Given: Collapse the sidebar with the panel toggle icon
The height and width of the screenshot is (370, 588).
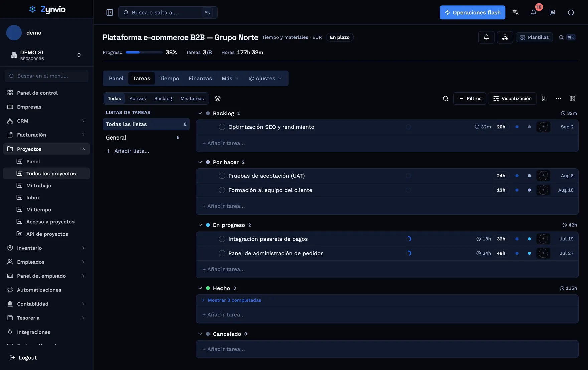Looking at the screenshot, I should [x=110, y=12].
